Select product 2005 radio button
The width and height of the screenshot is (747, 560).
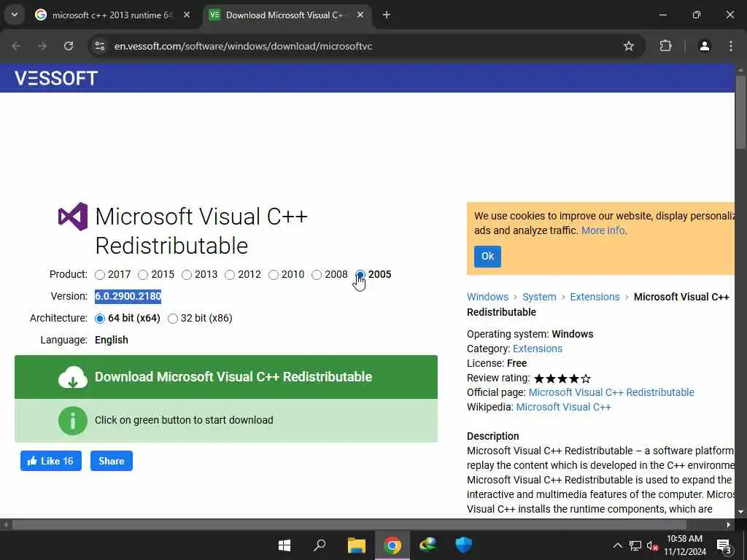click(360, 275)
